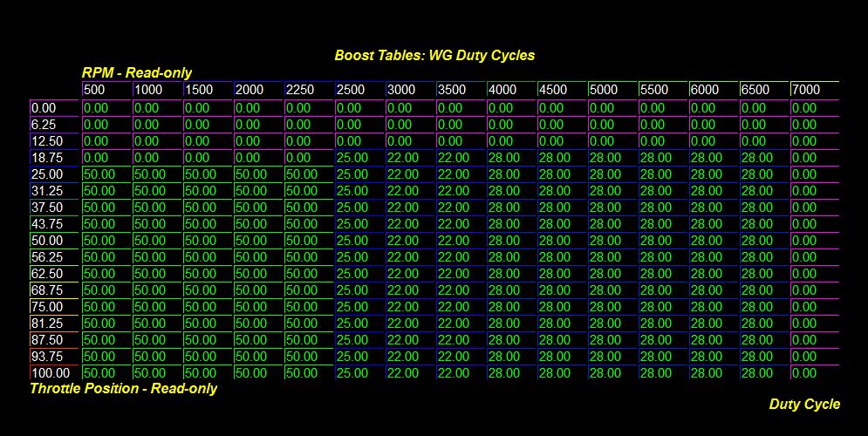Click duty cell at 2500 RPM, 18.75 throttle
The width and height of the screenshot is (868, 436).
coord(359,158)
